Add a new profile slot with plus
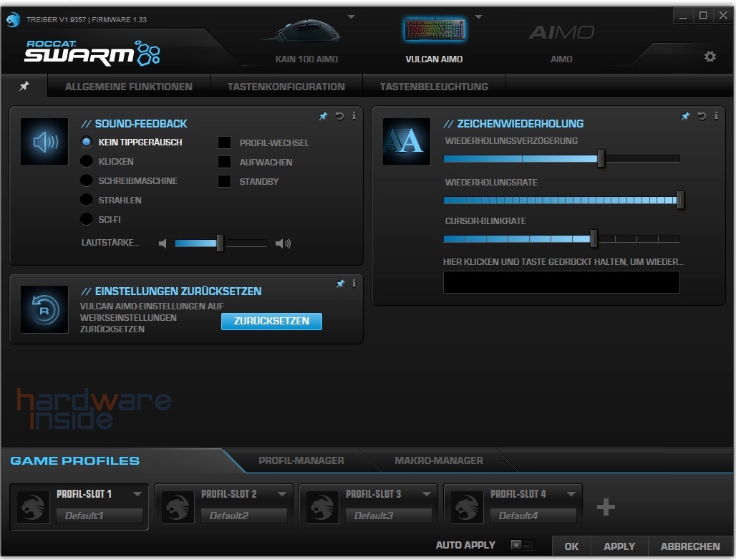 pyautogui.click(x=606, y=507)
